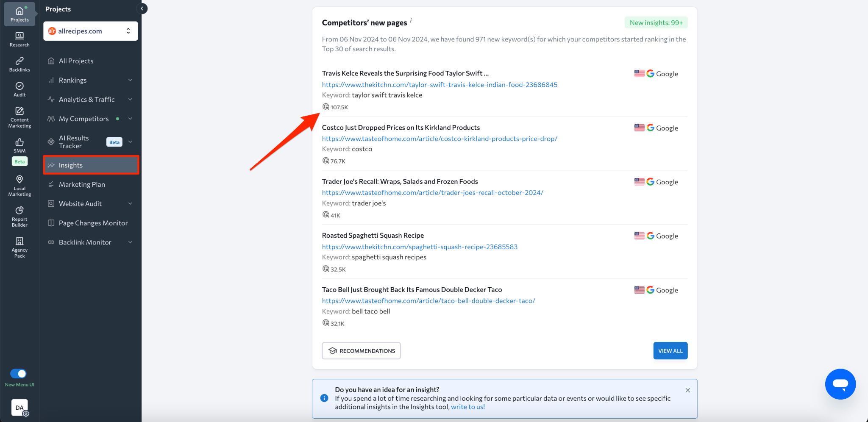Click the info icon beside Competitors' new pages
Image resolution: width=868 pixels, height=422 pixels.
click(411, 20)
